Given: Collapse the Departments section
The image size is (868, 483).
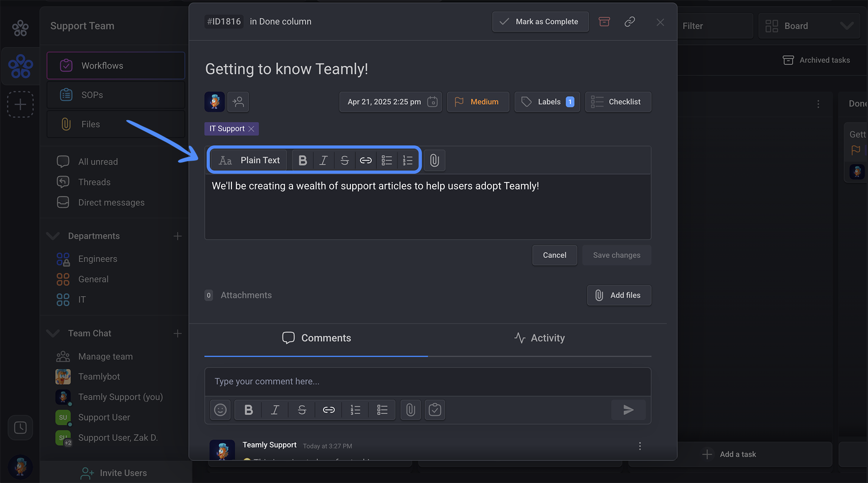Looking at the screenshot, I should (53, 236).
